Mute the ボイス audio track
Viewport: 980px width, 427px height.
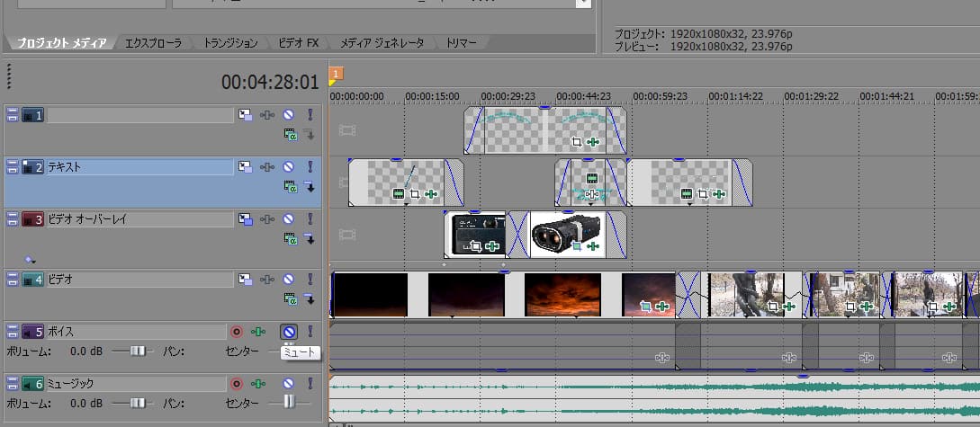[289, 331]
